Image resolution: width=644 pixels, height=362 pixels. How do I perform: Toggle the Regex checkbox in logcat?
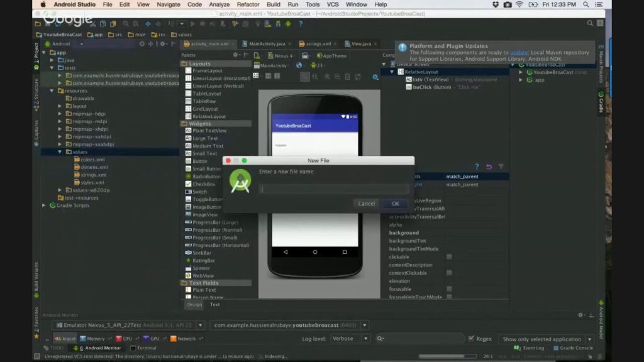point(471,339)
